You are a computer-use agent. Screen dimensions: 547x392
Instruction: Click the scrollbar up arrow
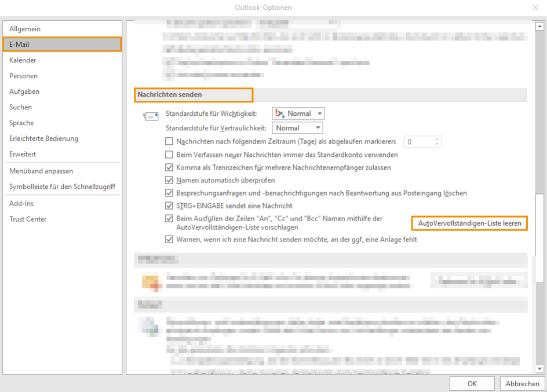click(x=539, y=26)
